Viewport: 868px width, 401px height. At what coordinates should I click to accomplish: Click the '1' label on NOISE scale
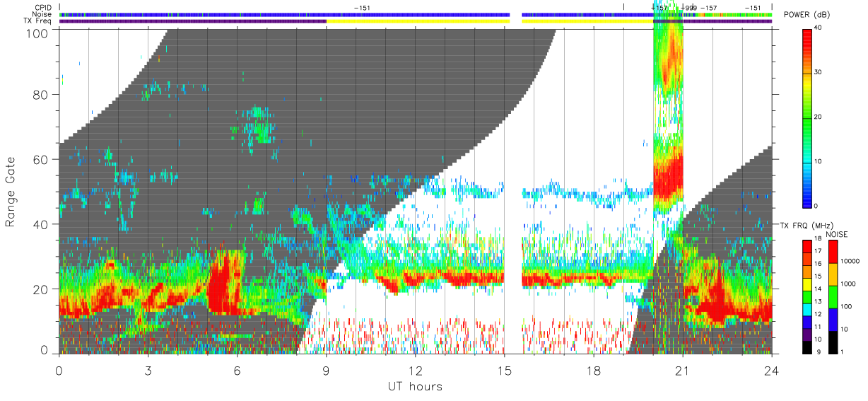[843, 352]
